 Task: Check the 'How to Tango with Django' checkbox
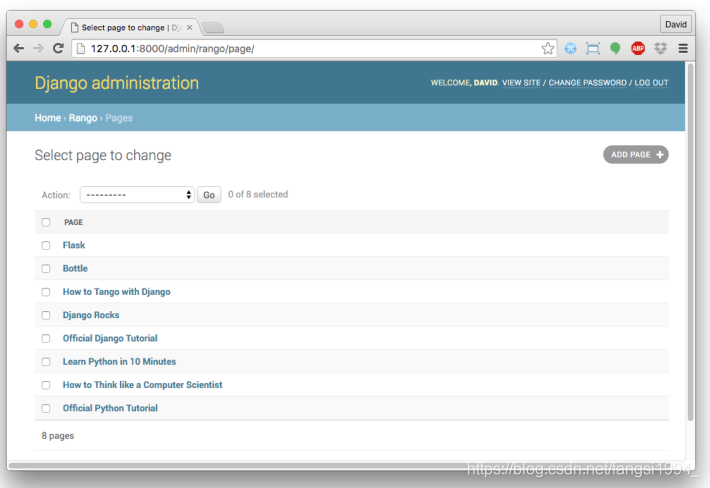pos(46,292)
